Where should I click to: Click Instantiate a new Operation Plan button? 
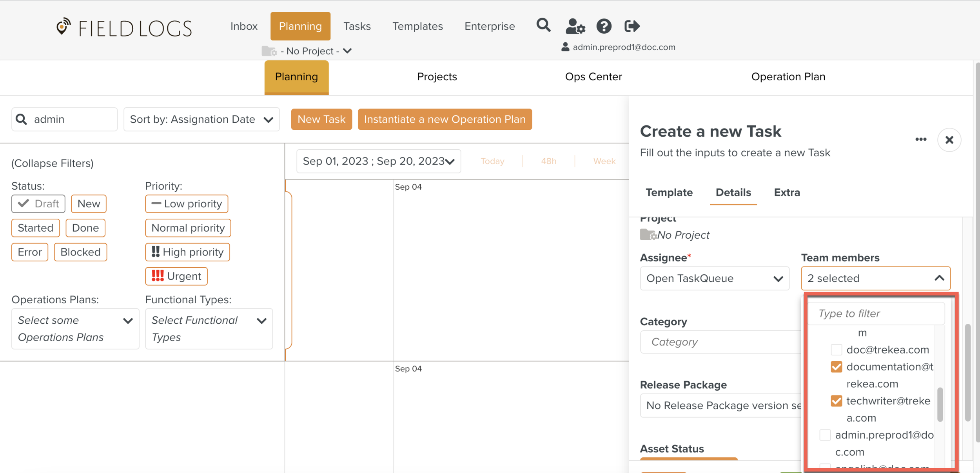(445, 119)
